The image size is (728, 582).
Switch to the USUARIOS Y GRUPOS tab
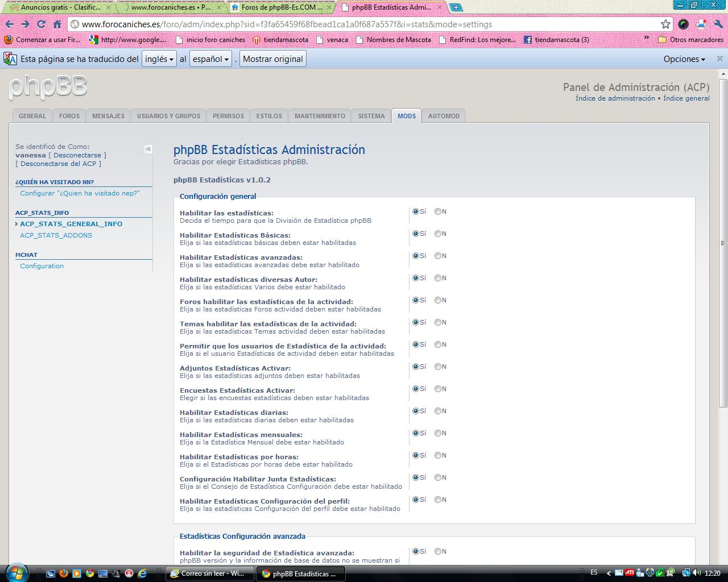point(168,116)
